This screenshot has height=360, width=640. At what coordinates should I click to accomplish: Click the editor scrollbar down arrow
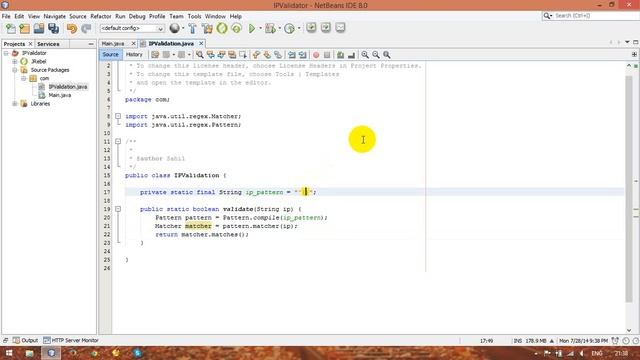629,331
